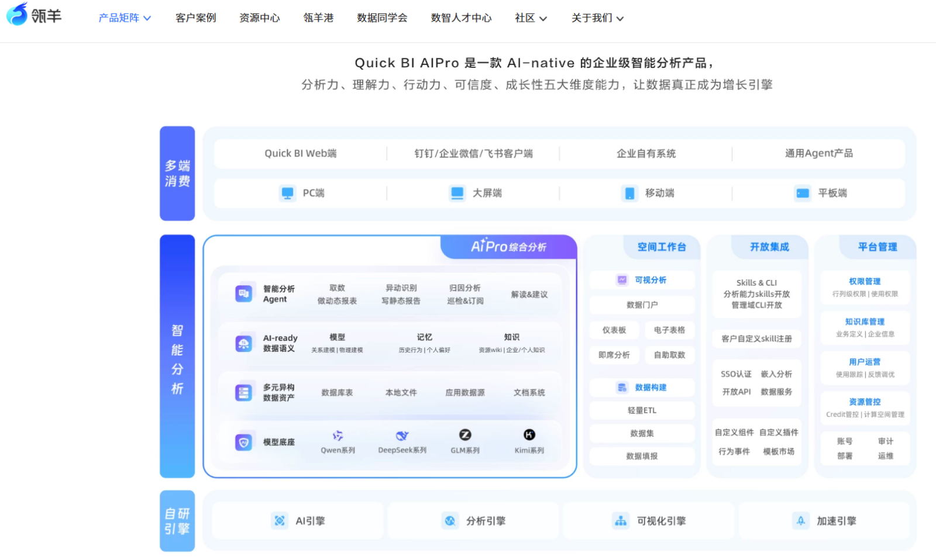This screenshot has height=560, width=936.
Task: Open the 资源中心 nav item
Action: click(260, 18)
